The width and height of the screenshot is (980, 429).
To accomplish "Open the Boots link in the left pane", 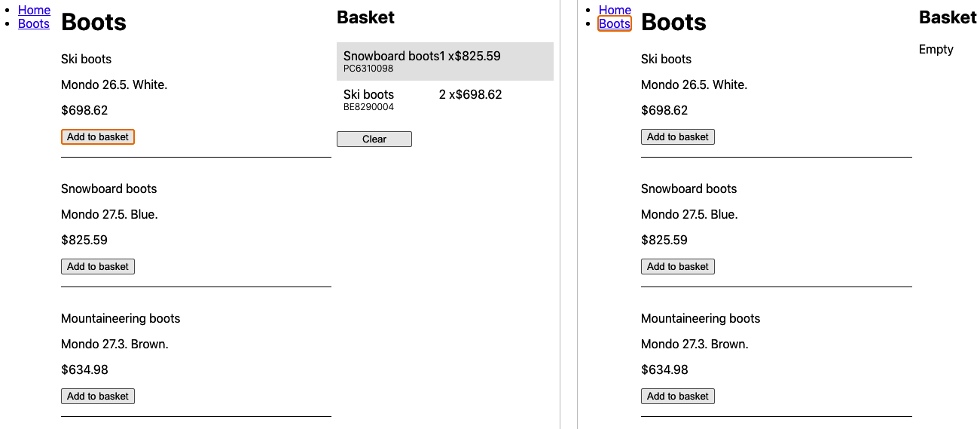I will click(x=33, y=23).
